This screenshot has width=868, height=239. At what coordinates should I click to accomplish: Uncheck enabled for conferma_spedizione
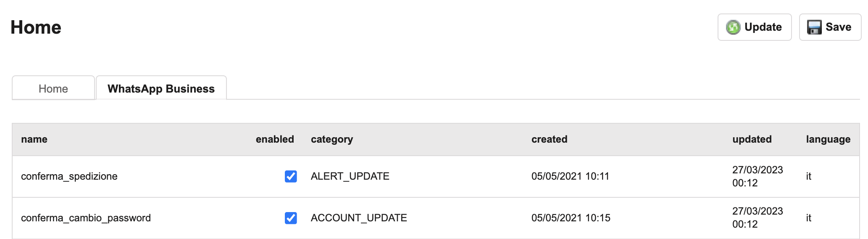click(x=291, y=176)
